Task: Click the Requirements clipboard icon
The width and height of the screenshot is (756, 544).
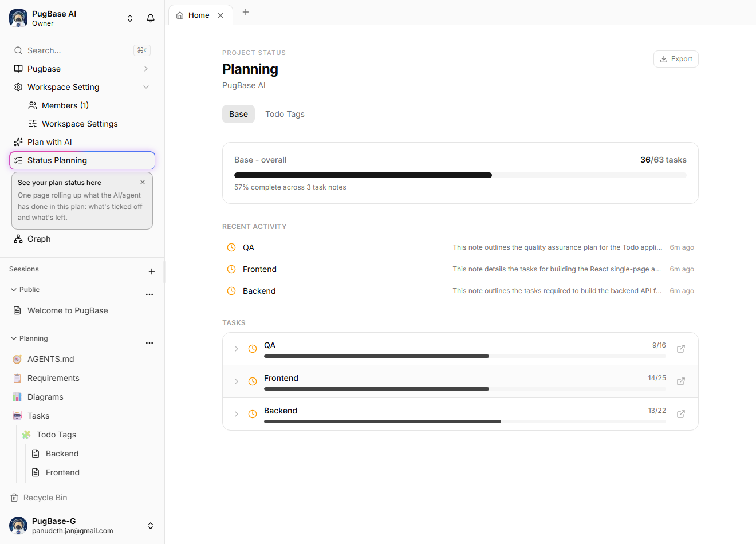Action: pyautogui.click(x=17, y=378)
